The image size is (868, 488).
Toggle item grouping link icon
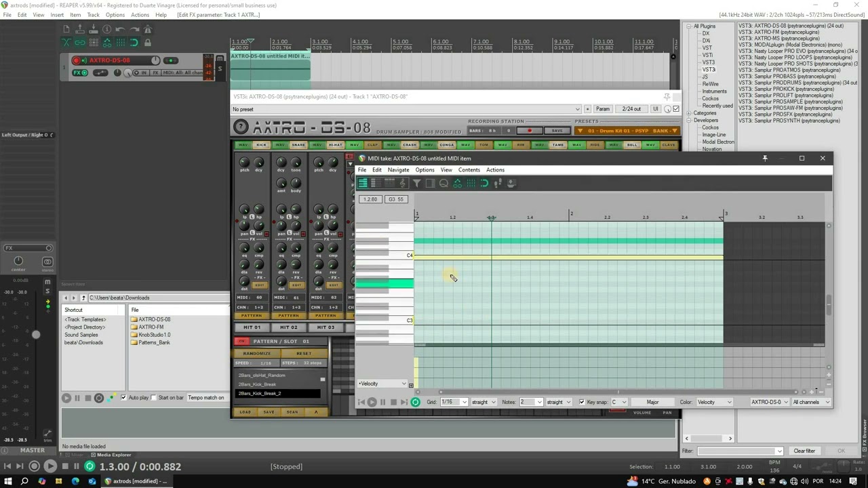(80, 43)
